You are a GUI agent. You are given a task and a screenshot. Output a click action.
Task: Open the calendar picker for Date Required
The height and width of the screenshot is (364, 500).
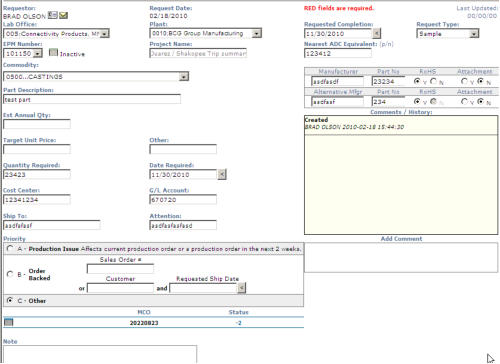pos(222,174)
